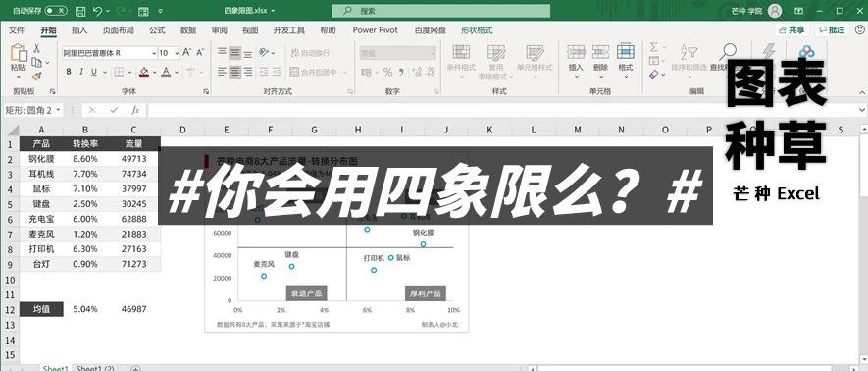Open the font color dropdown arrow
The height and width of the screenshot is (371, 868).
coord(176,72)
